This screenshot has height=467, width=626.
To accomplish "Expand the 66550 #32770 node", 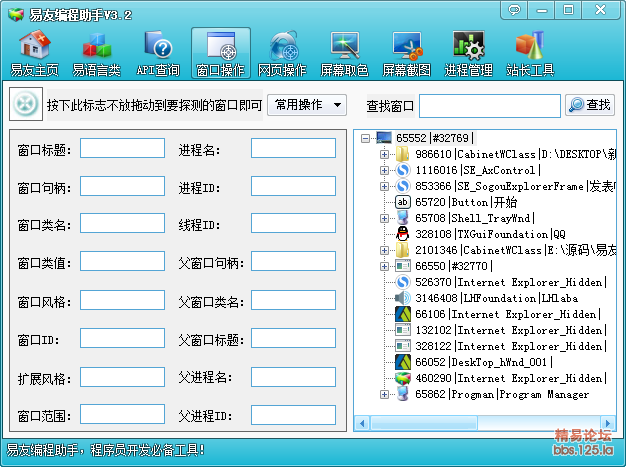I will (x=384, y=266).
